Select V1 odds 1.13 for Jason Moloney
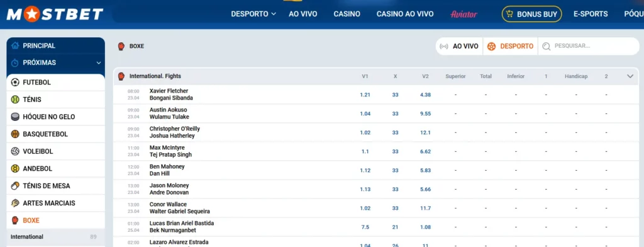The image size is (644, 247). tap(365, 190)
